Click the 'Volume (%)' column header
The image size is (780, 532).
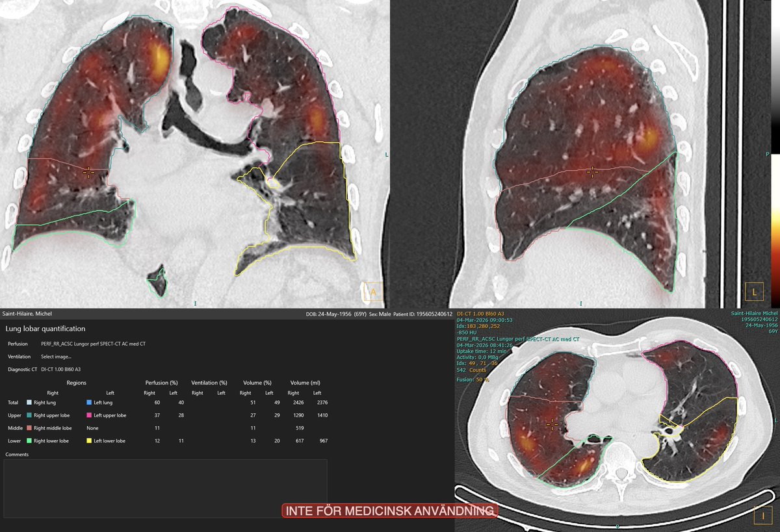point(257,383)
